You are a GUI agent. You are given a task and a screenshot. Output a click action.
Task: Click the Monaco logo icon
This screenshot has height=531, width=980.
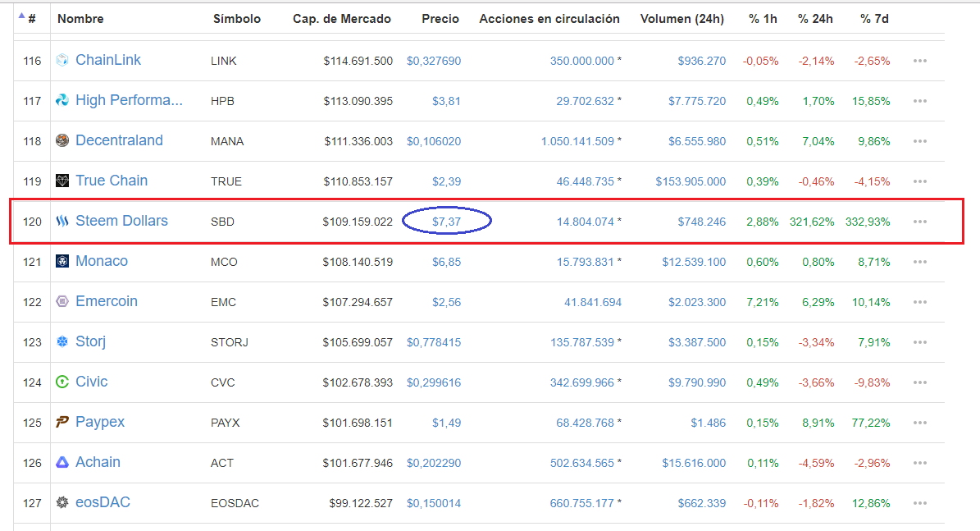pyautogui.click(x=62, y=261)
